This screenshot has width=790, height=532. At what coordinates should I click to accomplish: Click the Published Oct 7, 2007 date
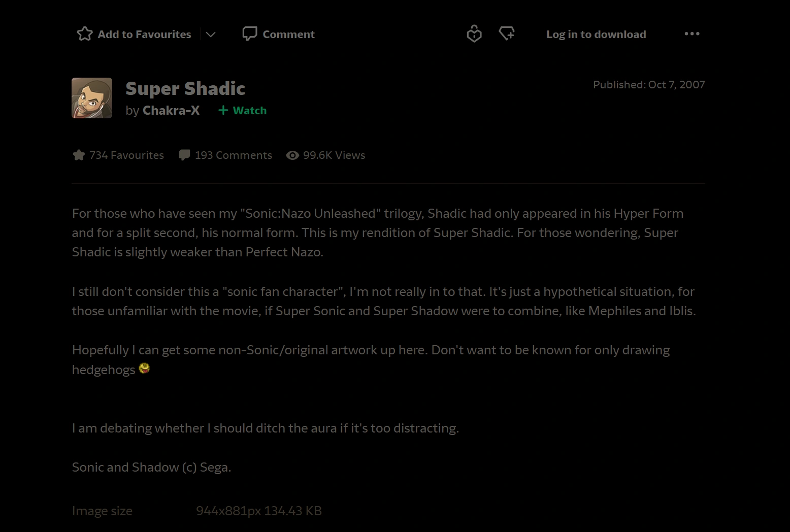tap(649, 85)
